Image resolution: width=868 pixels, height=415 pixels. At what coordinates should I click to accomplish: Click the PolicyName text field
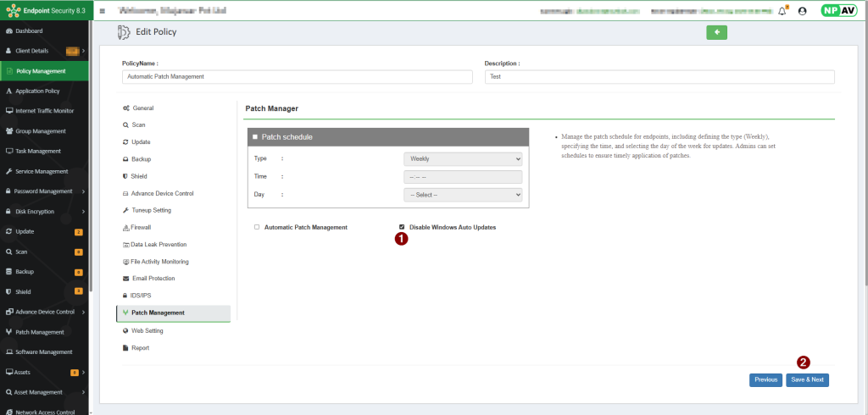tap(297, 76)
